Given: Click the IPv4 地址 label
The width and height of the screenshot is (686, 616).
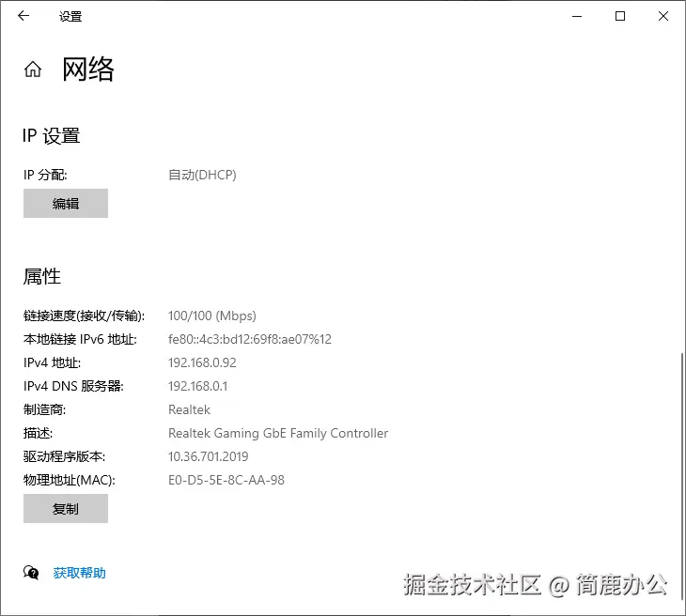Looking at the screenshot, I should [52, 362].
